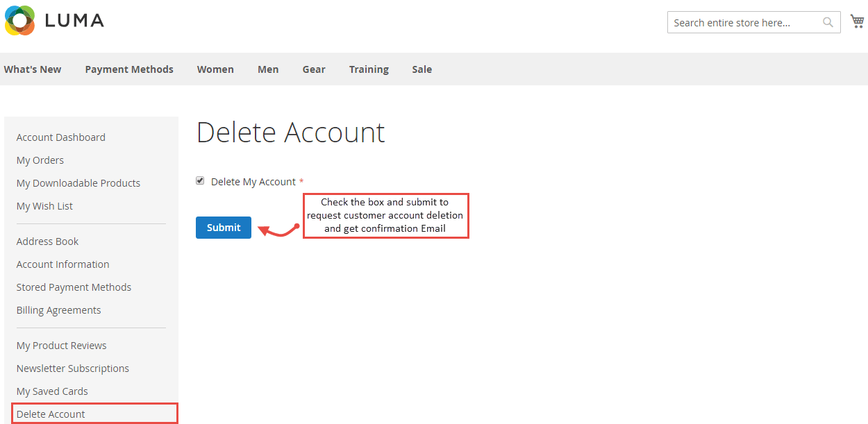Open My Wish List link
This screenshot has width=868, height=424.
pos(44,206)
